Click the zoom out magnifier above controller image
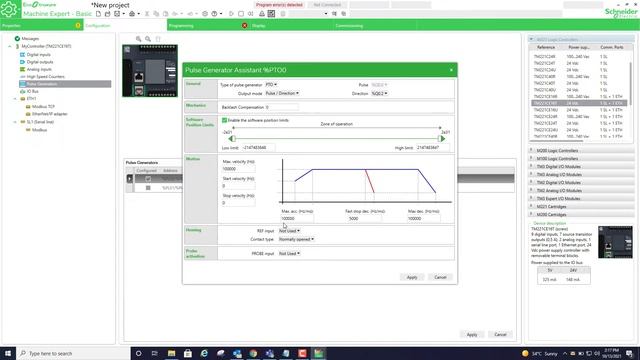The width and height of the screenshot is (640, 360). (148, 39)
